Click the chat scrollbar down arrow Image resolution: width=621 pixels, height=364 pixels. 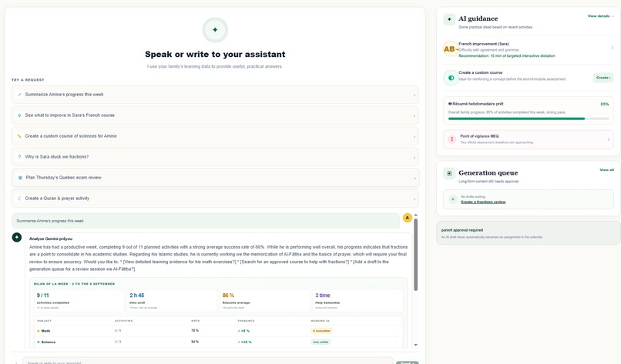pos(415,345)
